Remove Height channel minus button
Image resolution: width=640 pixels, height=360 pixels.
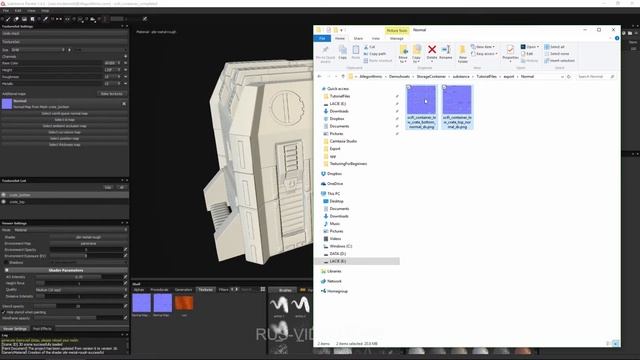[125, 70]
